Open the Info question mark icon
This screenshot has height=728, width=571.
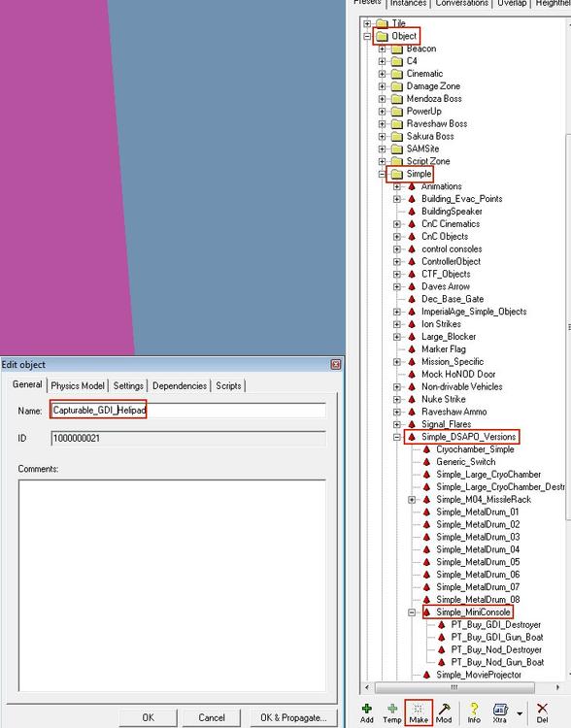[474, 709]
